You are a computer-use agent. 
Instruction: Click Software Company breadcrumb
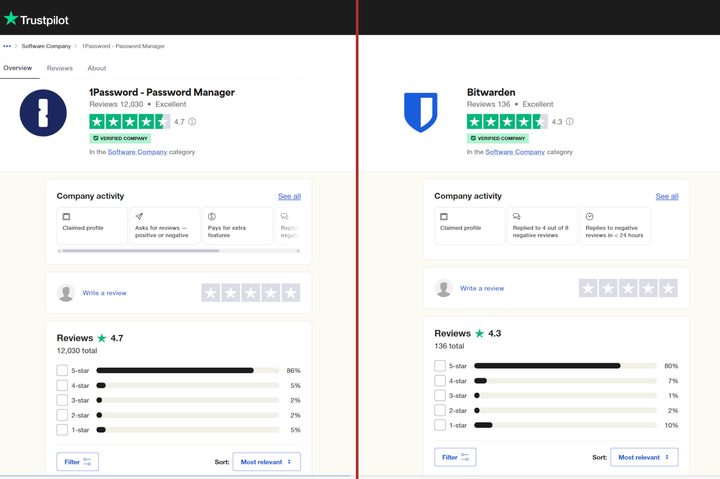(46, 46)
